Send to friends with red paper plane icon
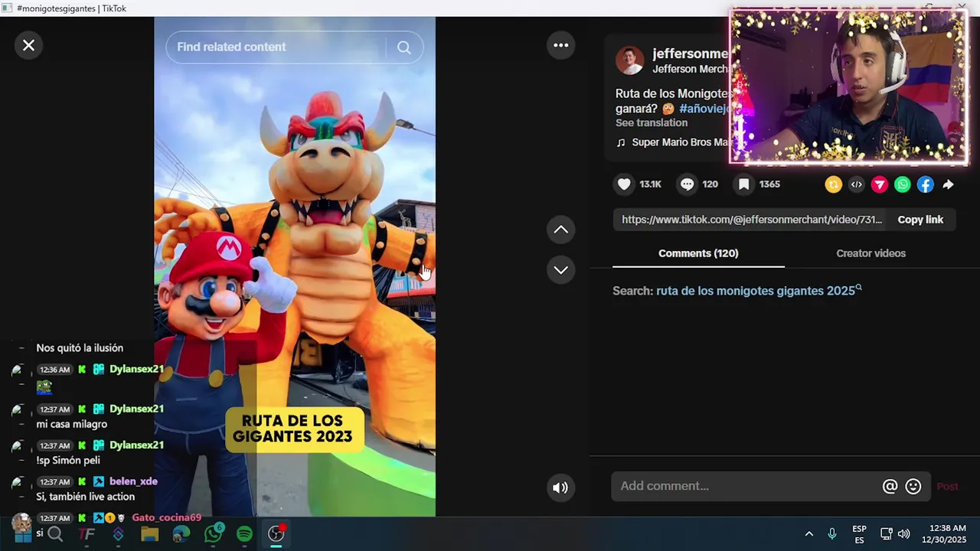This screenshot has width=980, height=551. click(879, 184)
